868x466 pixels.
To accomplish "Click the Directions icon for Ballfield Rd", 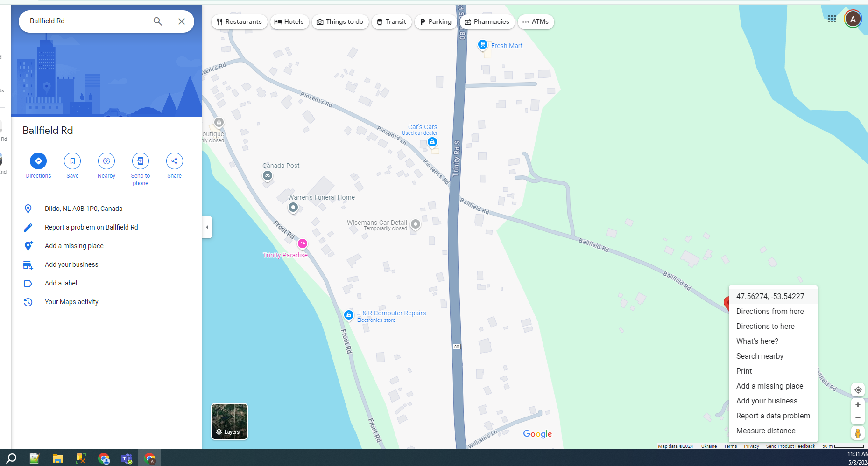I will point(38,161).
